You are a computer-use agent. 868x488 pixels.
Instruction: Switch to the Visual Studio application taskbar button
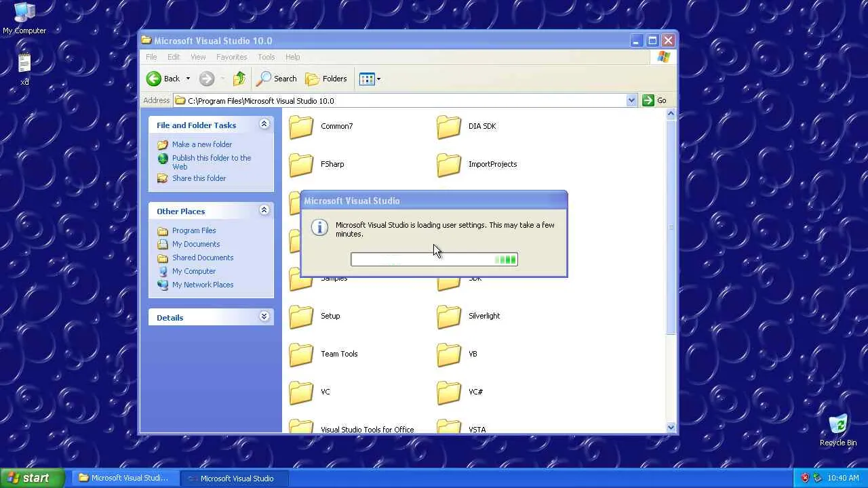coord(235,478)
